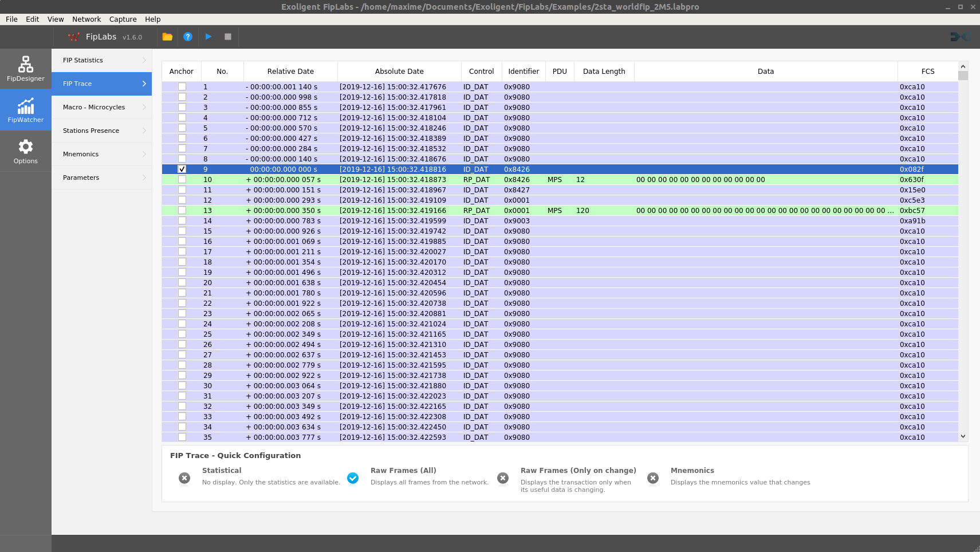Stop capture with the square stop button
Viewport: 980px width, 552px height.
(x=228, y=37)
